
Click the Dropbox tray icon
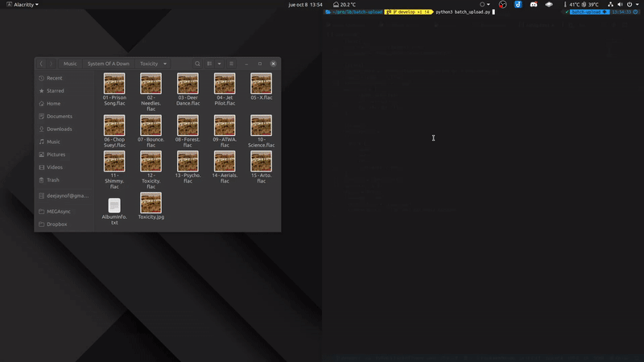pos(549,5)
